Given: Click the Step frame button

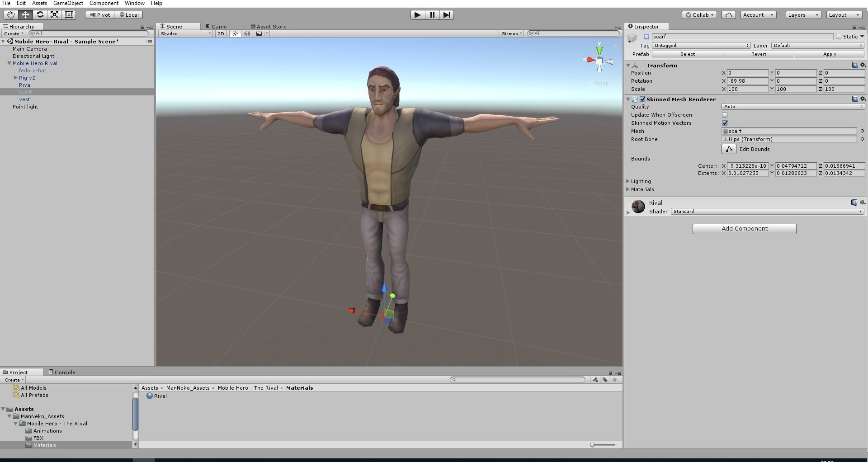Looking at the screenshot, I should tap(447, 15).
